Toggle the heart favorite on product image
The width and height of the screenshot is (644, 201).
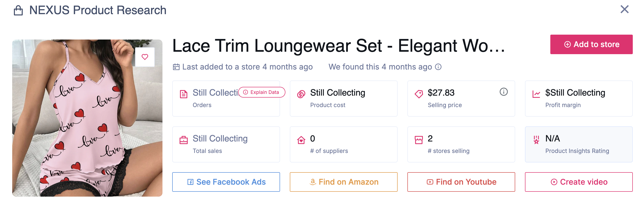(145, 57)
